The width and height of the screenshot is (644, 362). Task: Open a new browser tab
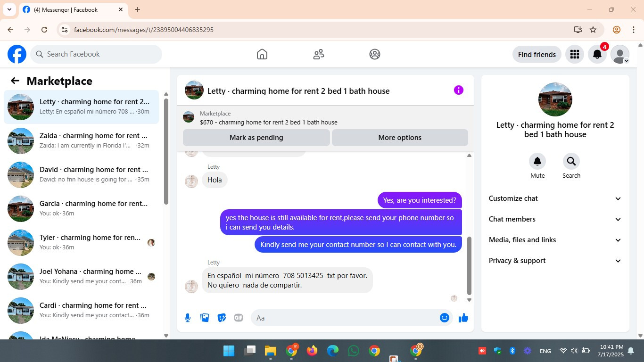(x=138, y=9)
